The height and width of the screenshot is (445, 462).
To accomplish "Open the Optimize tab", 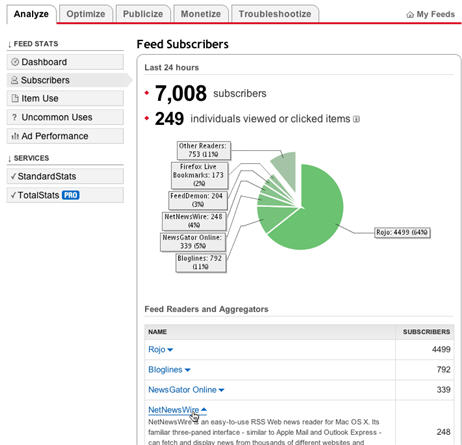I will 86,14.
